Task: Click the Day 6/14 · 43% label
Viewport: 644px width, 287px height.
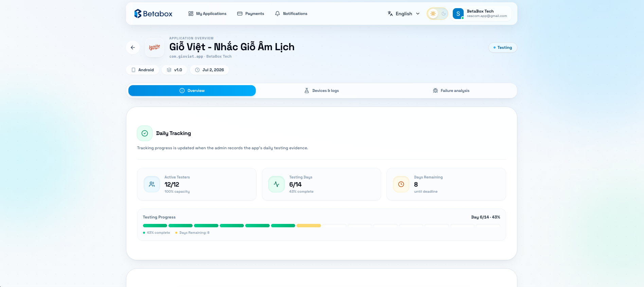Action: (486, 217)
